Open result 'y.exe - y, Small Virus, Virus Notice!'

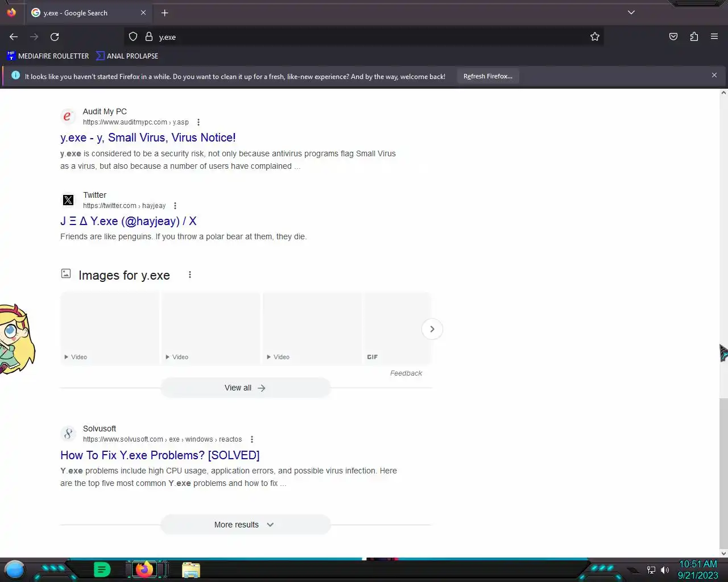tap(148, 138)
